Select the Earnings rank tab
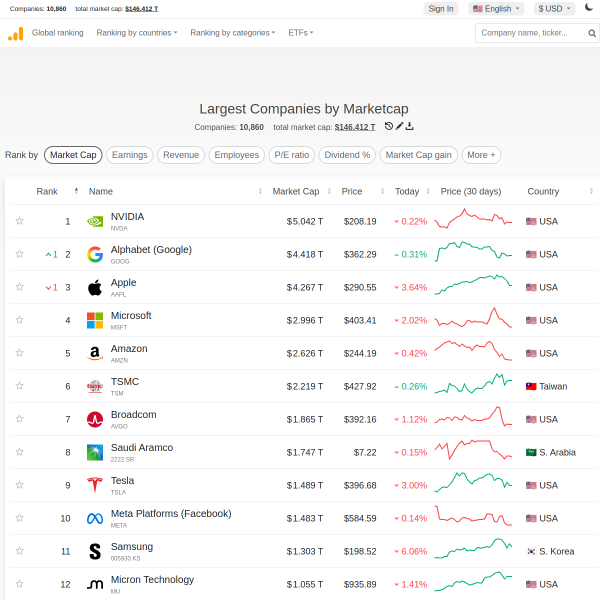 pyautogui.click(x=130, y=155)
